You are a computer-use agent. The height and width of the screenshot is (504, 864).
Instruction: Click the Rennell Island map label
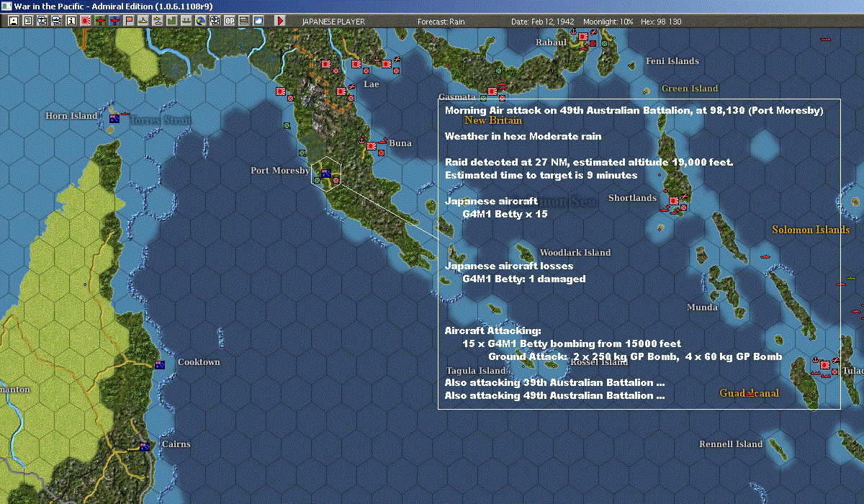tap(731, 444)
